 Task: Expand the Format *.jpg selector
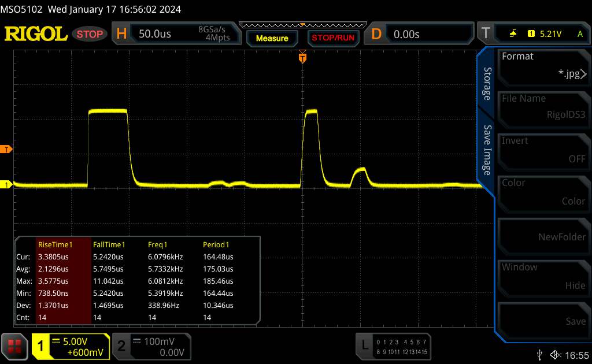click(543, 65)
